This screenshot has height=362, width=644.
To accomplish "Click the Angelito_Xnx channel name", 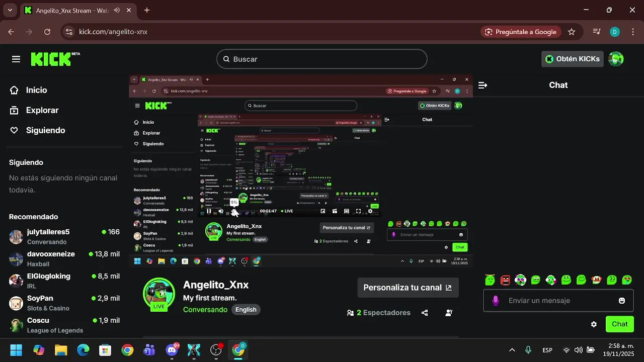I will [216, 285].
